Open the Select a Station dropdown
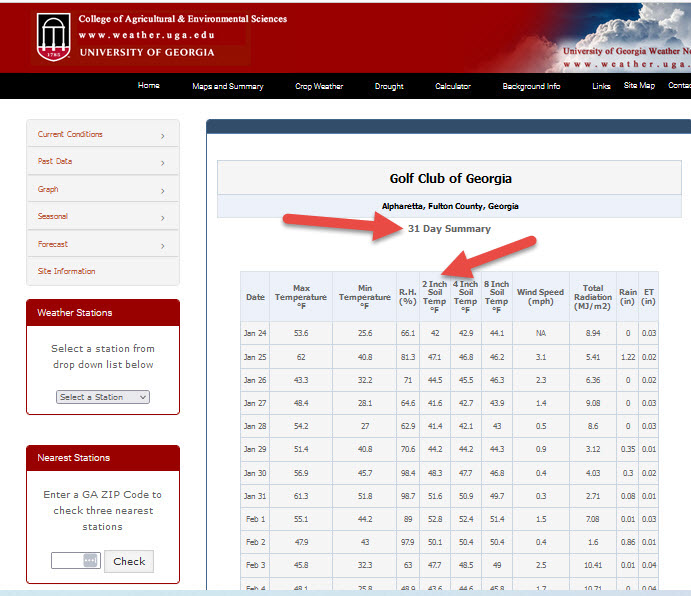 coord(103,397)
